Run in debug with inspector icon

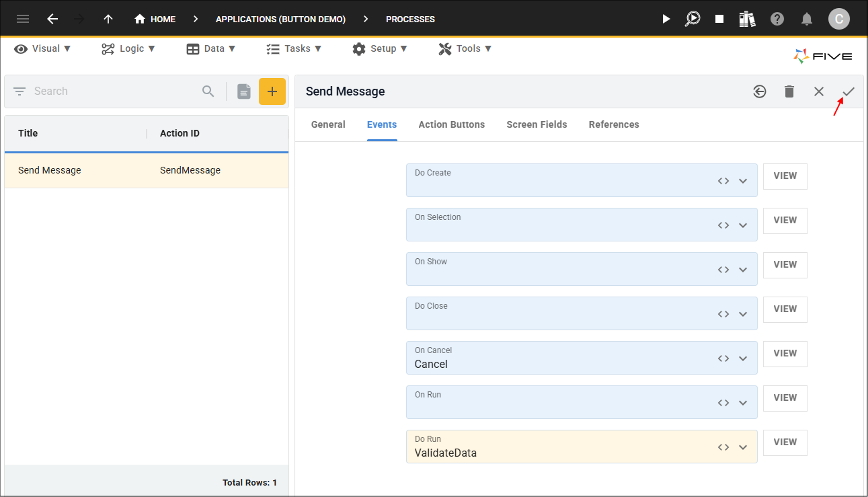pyautogui.click(x=693, y=19)
